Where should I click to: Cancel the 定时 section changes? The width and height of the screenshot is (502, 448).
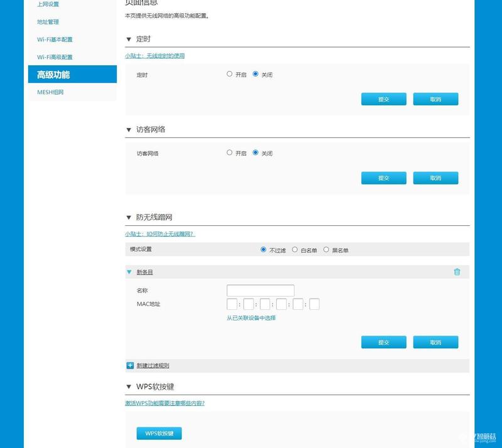coord(435,99)
